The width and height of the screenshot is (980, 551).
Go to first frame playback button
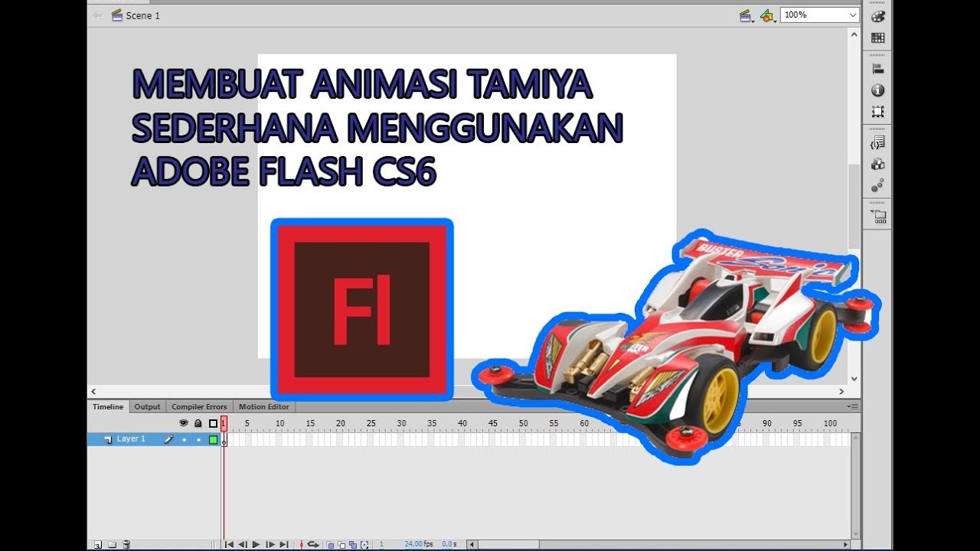[229, 545]
